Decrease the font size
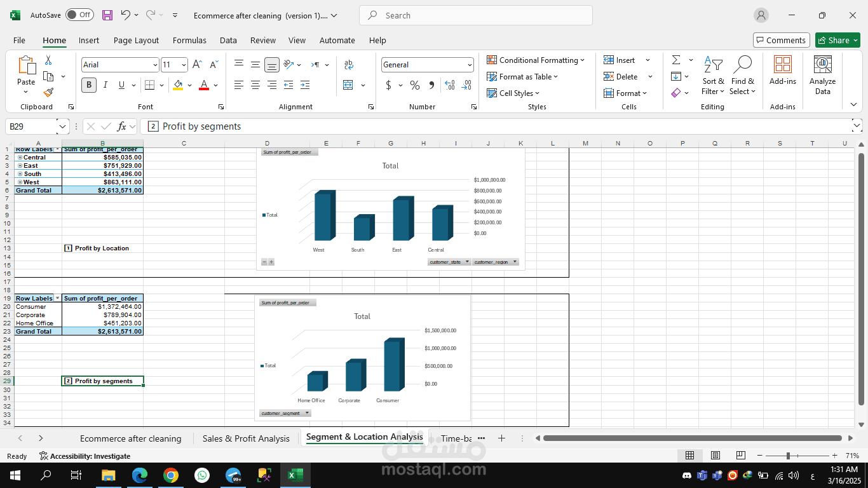 point(214,65)
